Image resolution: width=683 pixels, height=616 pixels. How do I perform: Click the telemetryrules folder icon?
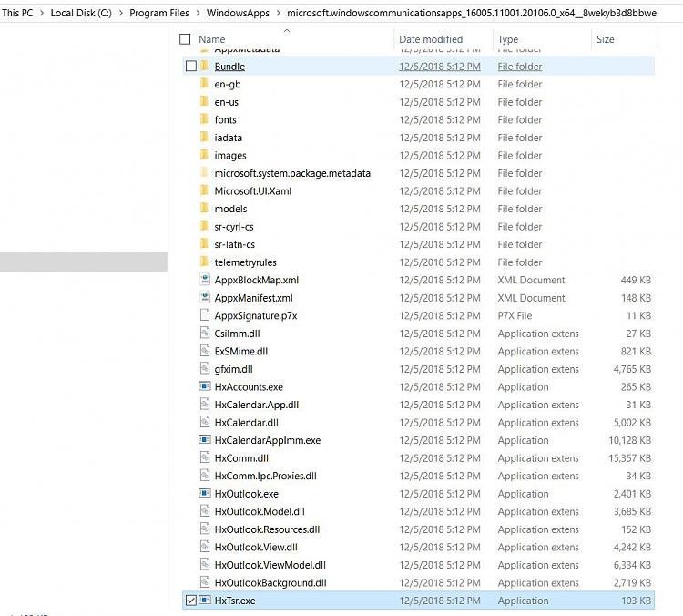point(204,262)
